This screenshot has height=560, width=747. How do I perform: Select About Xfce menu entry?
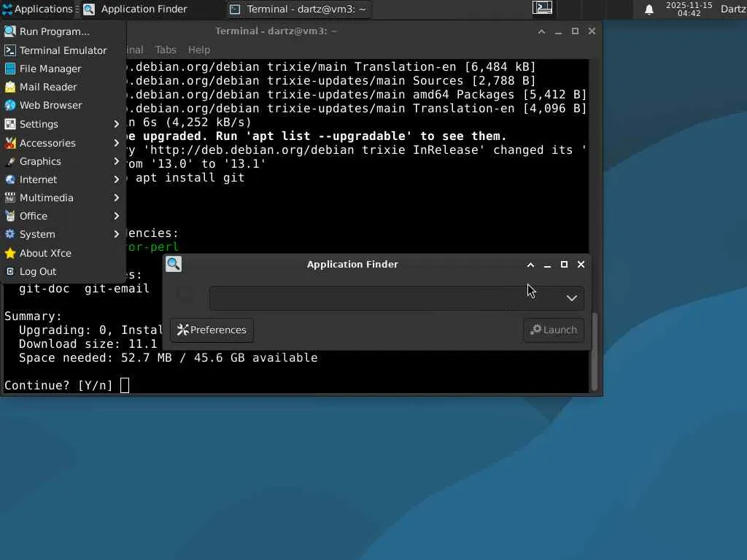63,253
